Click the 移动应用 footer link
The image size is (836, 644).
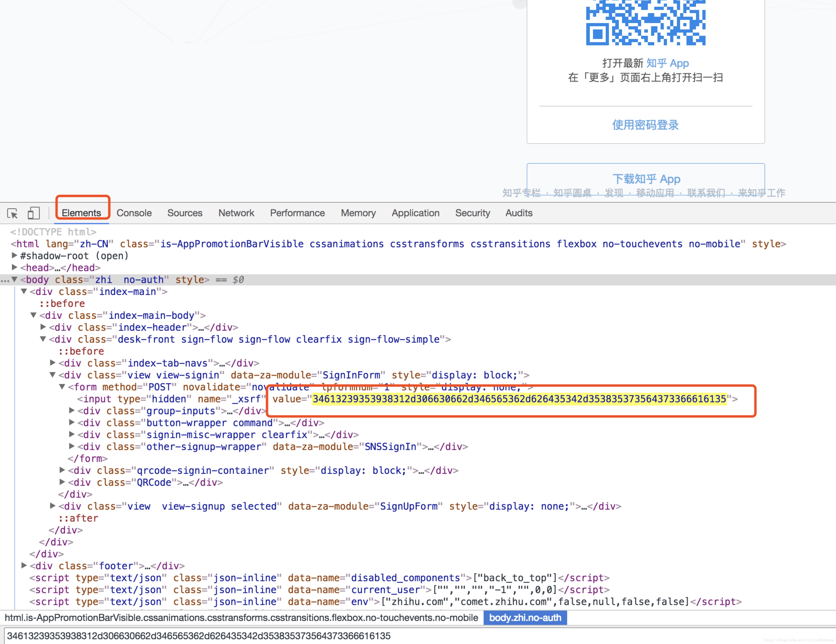point(655,193)
